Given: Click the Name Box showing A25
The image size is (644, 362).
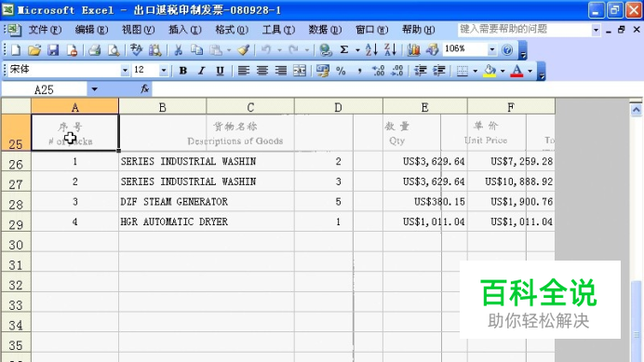Looking at the screenshot, I should tap(44, 89).
